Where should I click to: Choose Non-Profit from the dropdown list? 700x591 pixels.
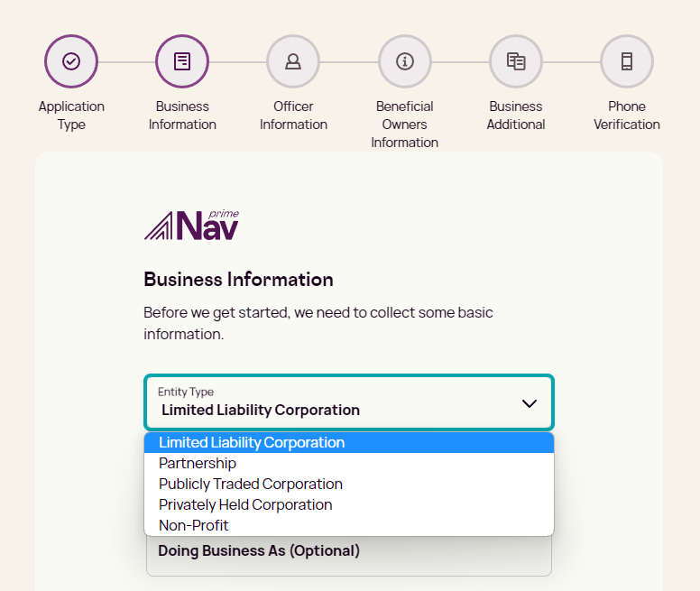click(194, 525)
